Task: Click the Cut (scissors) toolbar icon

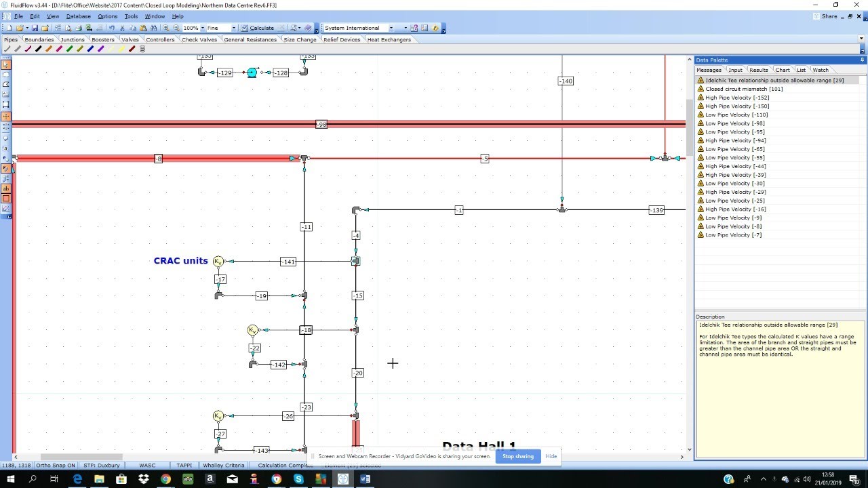Action: point(122,28)
